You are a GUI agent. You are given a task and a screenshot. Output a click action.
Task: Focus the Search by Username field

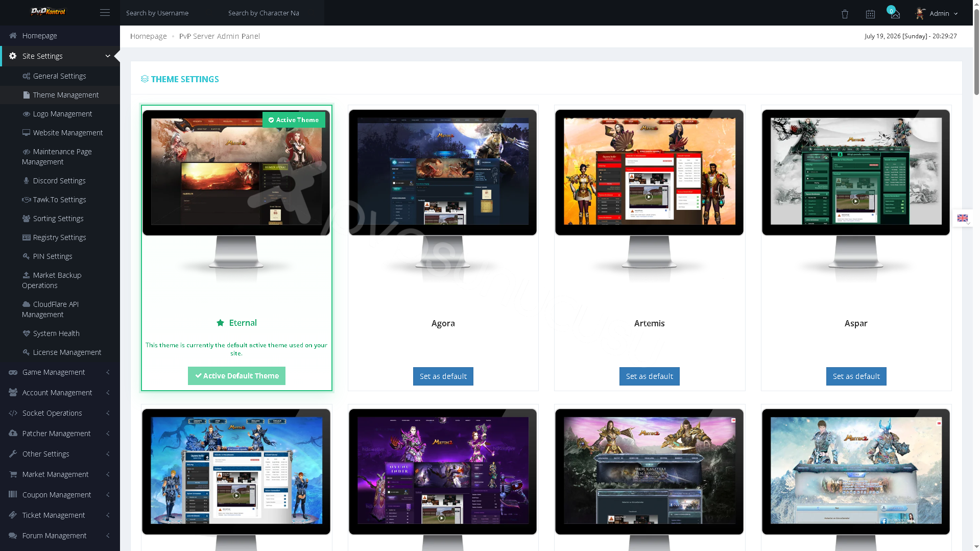click(171, 13)
